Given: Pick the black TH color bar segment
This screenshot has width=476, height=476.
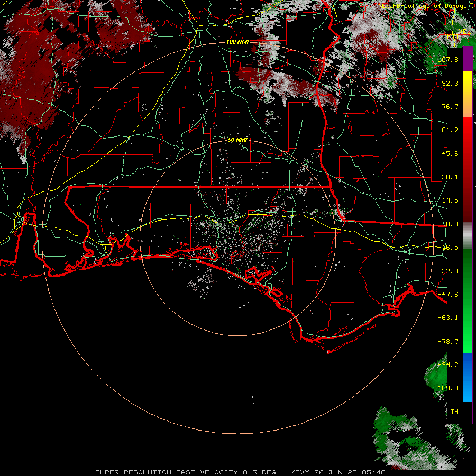Looking at the screenshot, I should click(x=467, y=412).
